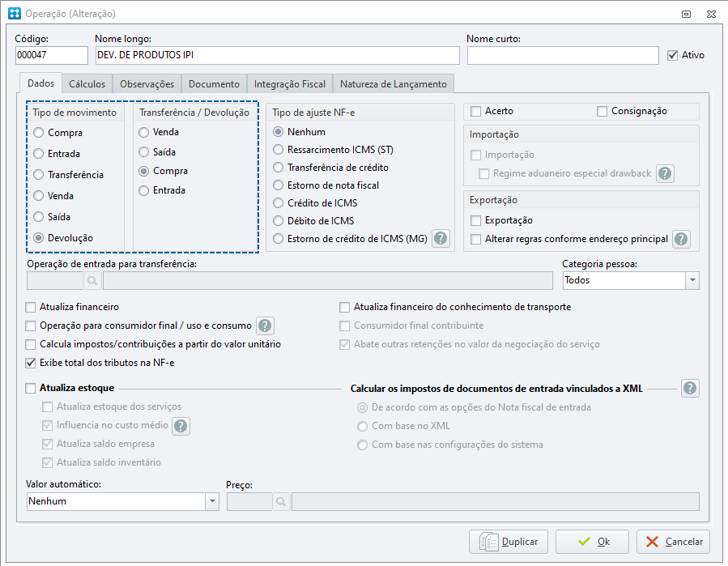The image size is (728, 566).
Task: Go to the Documento tab
Action: 214,84
